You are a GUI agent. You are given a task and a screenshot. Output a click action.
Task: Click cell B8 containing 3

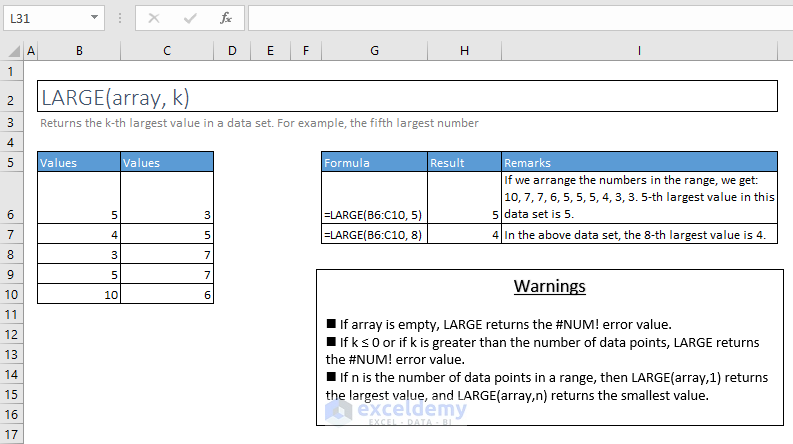tap(79, 254)
